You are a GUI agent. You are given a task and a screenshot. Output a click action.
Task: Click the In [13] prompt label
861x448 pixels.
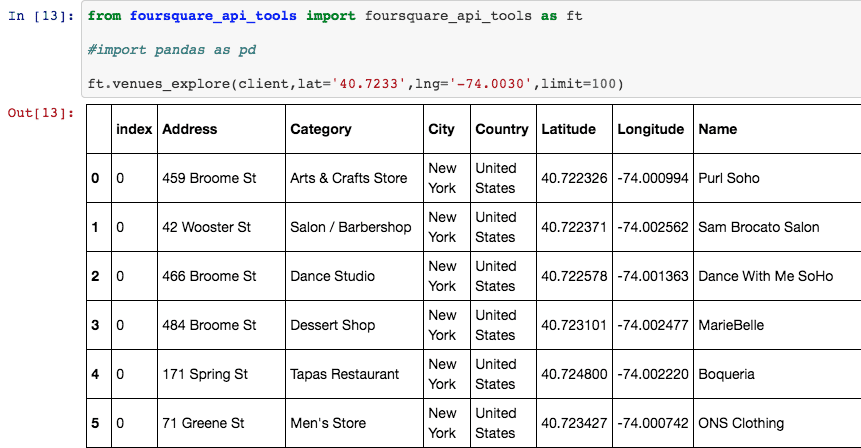41,17
